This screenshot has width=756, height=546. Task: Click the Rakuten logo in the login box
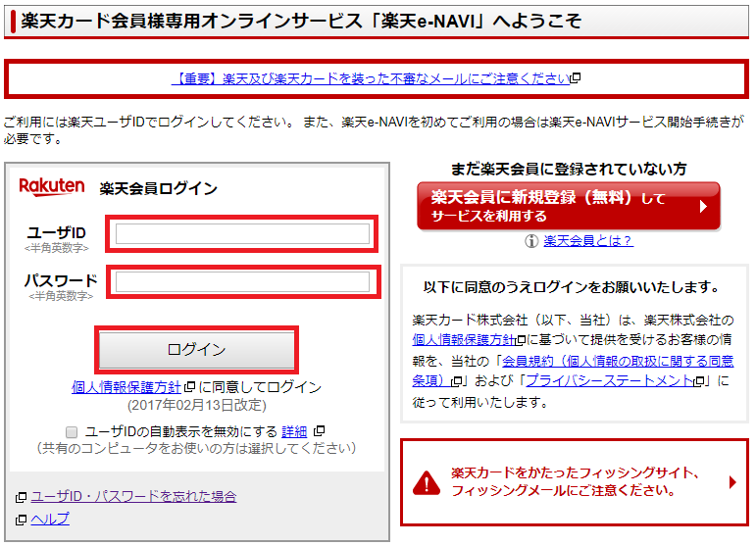(x=52, y=186)
